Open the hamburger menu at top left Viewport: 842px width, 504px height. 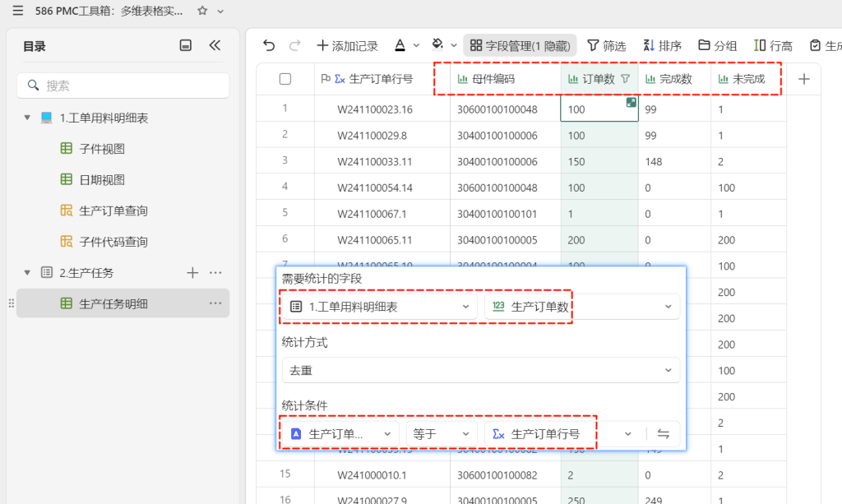point(18,11)
